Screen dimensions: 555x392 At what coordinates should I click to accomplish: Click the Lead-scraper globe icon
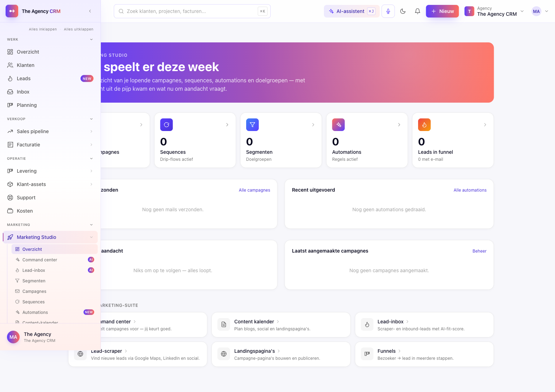pyautogui.click(x=81, y=354)
